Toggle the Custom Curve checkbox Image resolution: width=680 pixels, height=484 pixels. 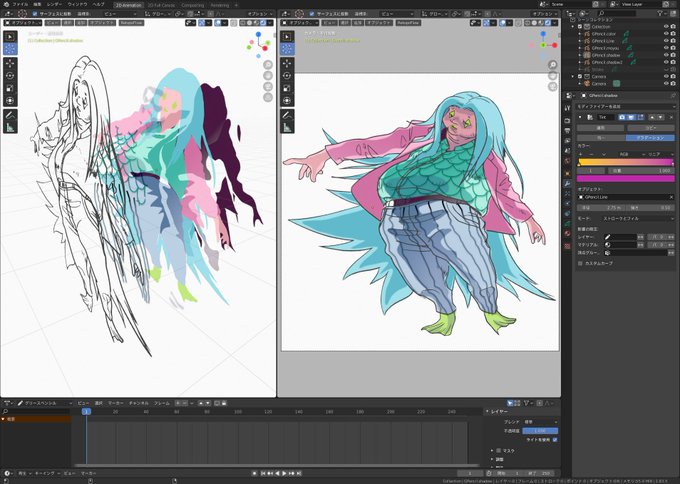[580, 263]
